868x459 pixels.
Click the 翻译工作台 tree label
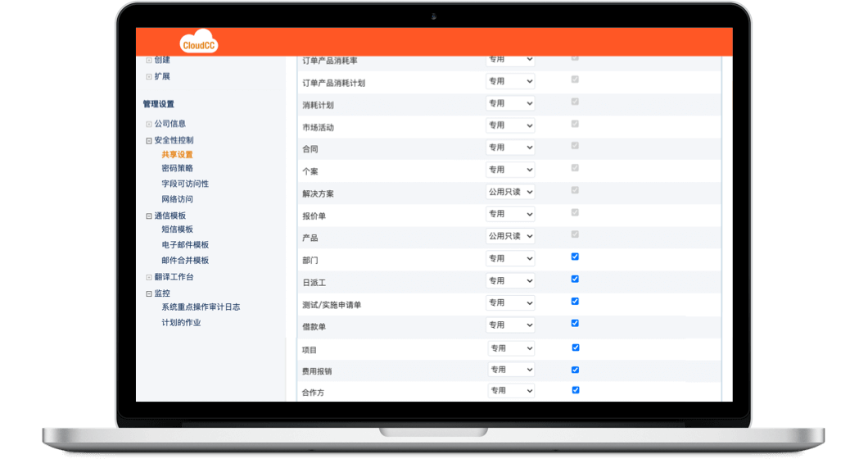tap(174, 276)
